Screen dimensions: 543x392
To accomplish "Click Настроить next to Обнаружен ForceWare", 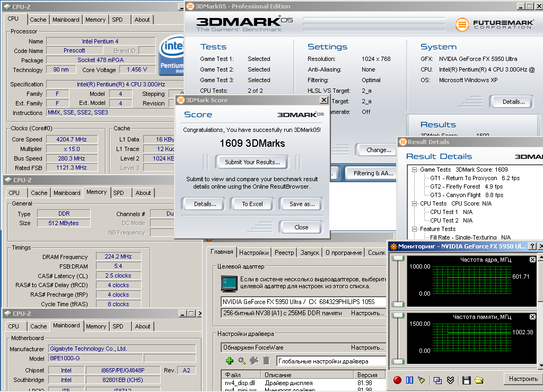I will (x=367, y=348).
